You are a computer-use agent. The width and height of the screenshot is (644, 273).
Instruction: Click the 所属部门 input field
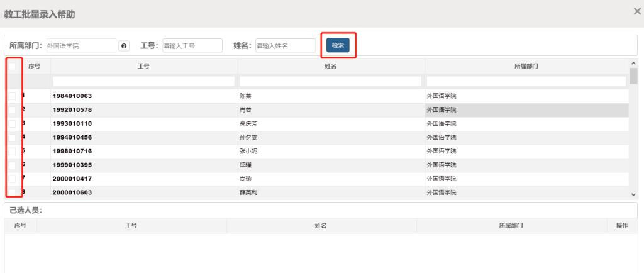[80, 46]
